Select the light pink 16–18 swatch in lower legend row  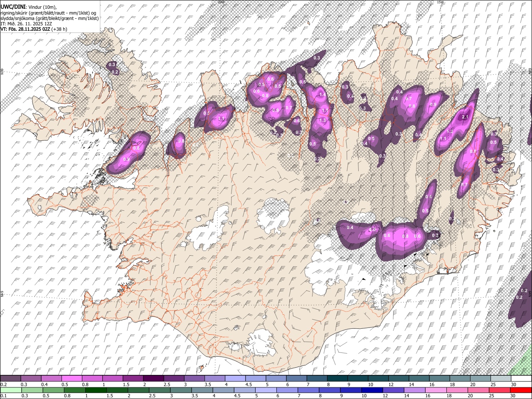click(436, 390)
